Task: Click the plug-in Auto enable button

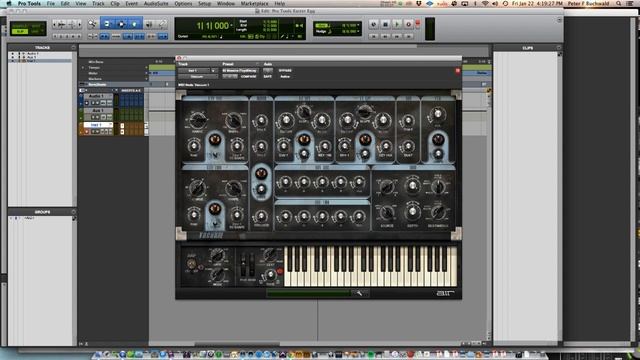Action: (267, 70)
